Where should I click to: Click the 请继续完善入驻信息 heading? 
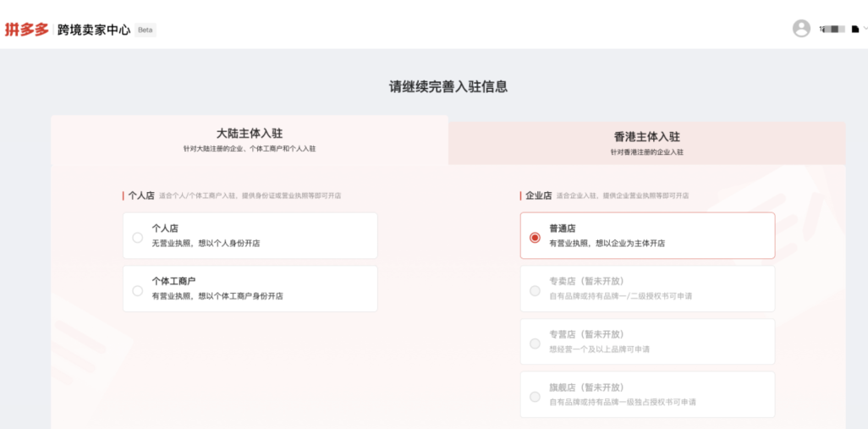point(448,87)
